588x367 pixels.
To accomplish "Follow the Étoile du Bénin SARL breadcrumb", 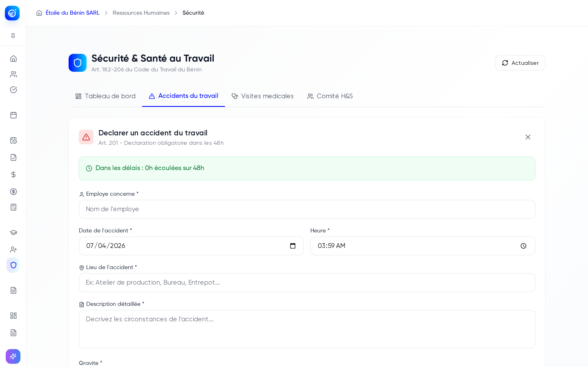I will [x=73, y=13].
